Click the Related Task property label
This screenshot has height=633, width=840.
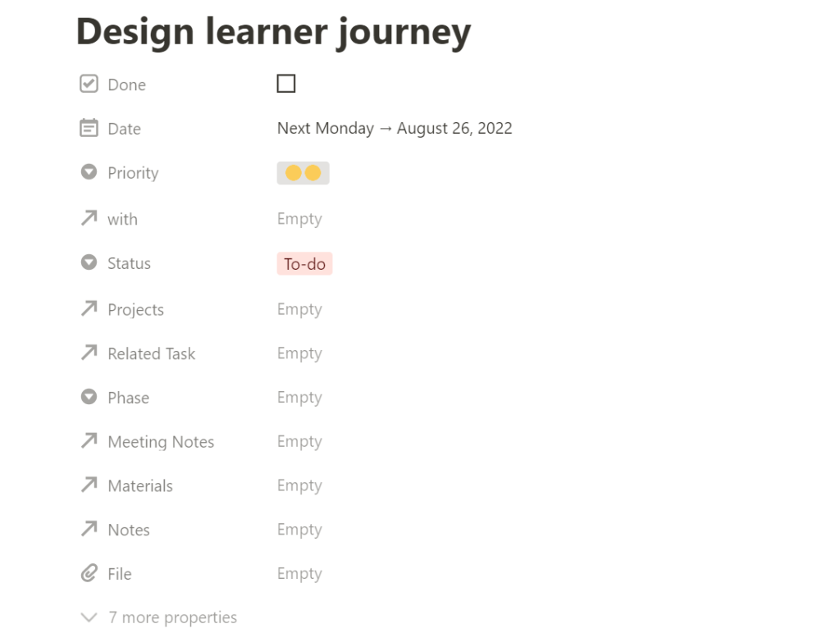pos(152,353)
